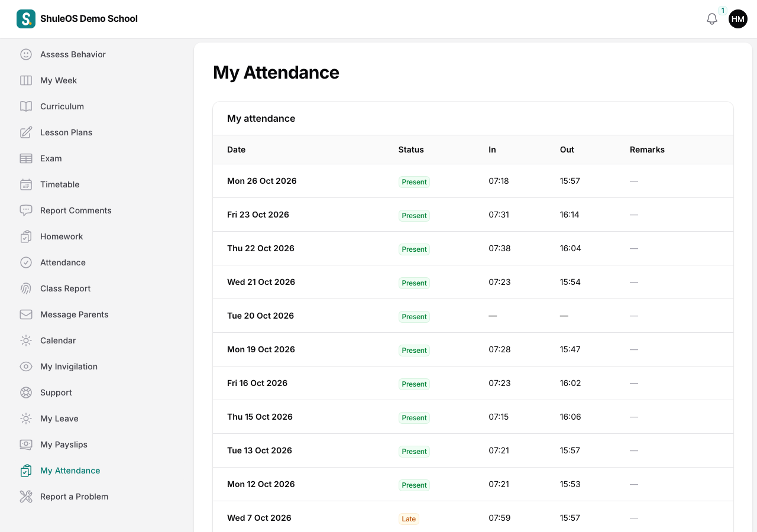Click the My Attendance clipboard icon
Viewport: 757px width, 532px height.
pos(26,471)
